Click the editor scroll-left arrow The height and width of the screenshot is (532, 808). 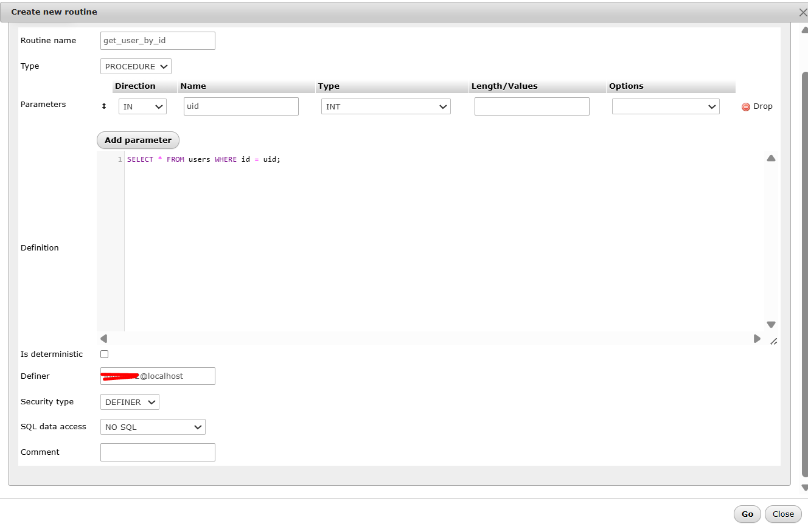tap(103, 339)
